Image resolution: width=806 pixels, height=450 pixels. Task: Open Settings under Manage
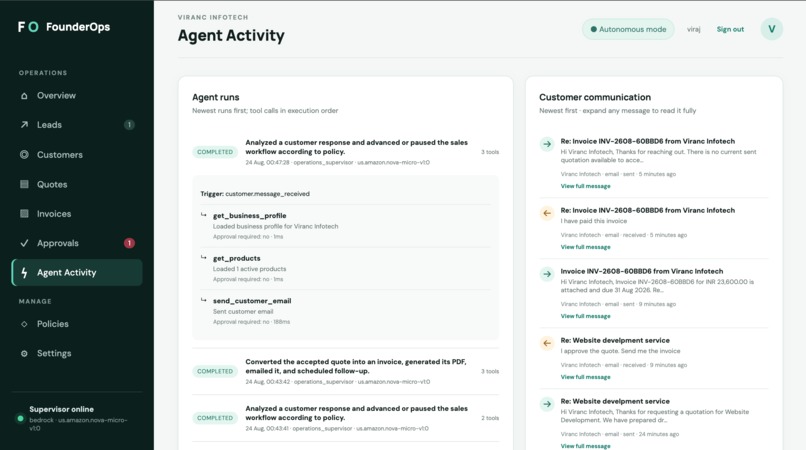click(x=77, y=353)
